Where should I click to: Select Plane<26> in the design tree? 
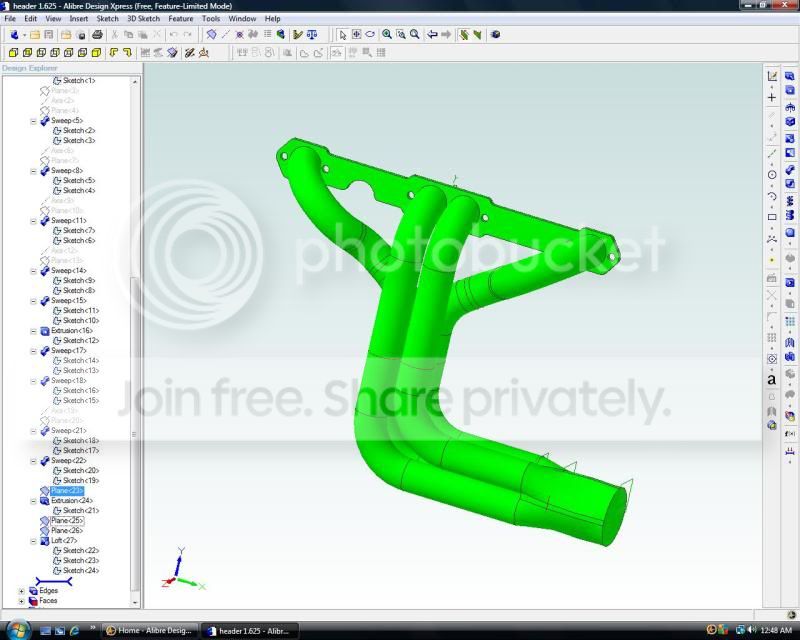67,531
